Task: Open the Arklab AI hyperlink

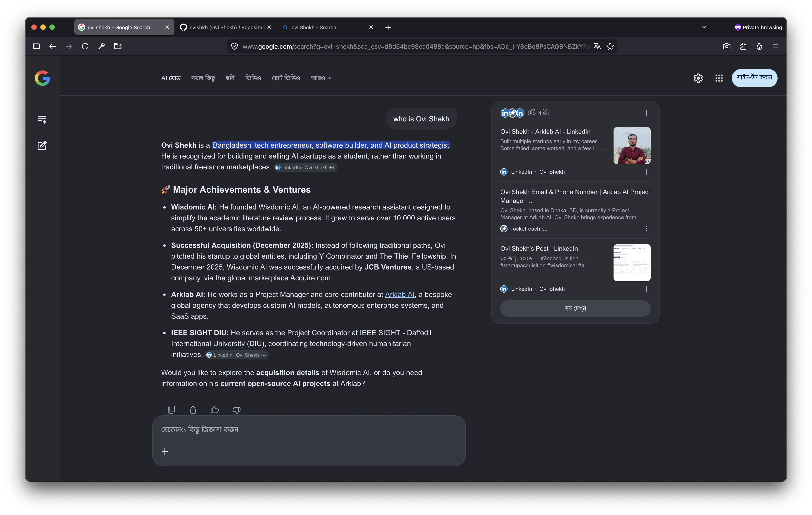Action: coord(400,295)
